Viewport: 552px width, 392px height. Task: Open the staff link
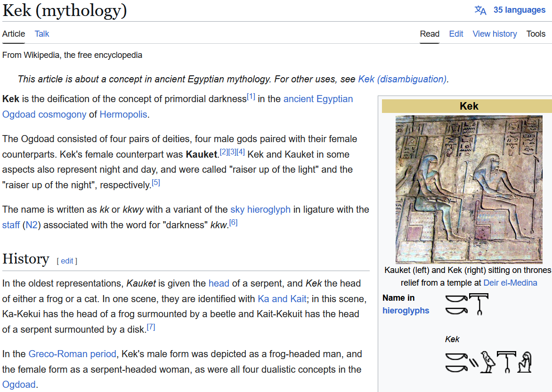pyautogui.click(x=11, y=225)
